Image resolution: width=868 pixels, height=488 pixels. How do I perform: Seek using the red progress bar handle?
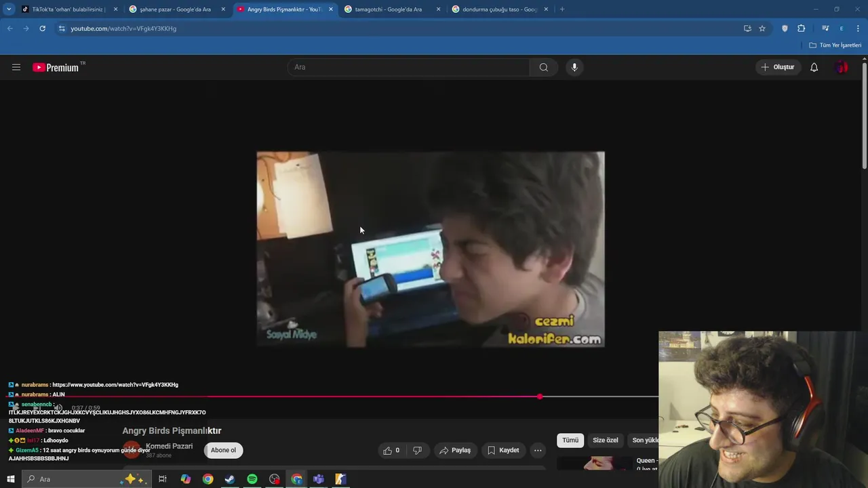point(540,396)
